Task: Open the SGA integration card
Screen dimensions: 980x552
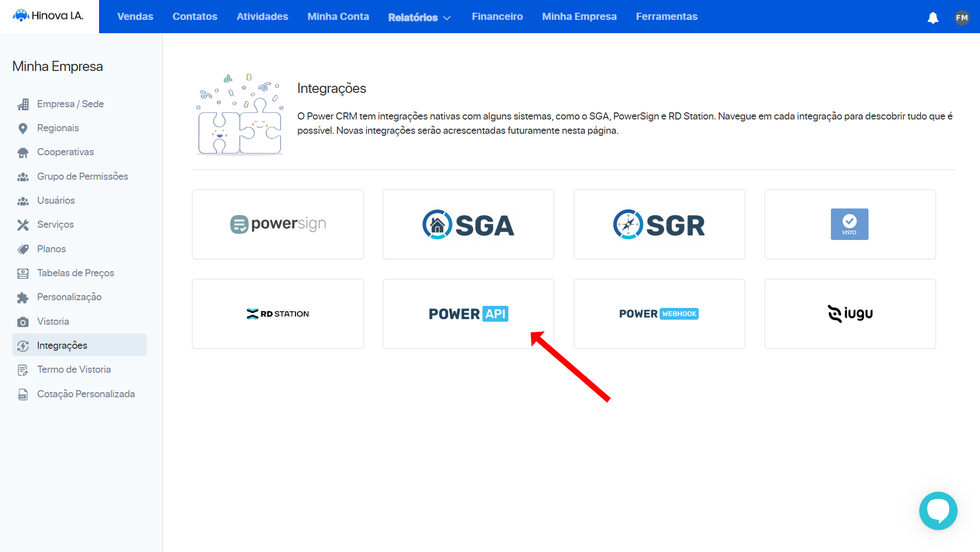Action: [469, 224]
